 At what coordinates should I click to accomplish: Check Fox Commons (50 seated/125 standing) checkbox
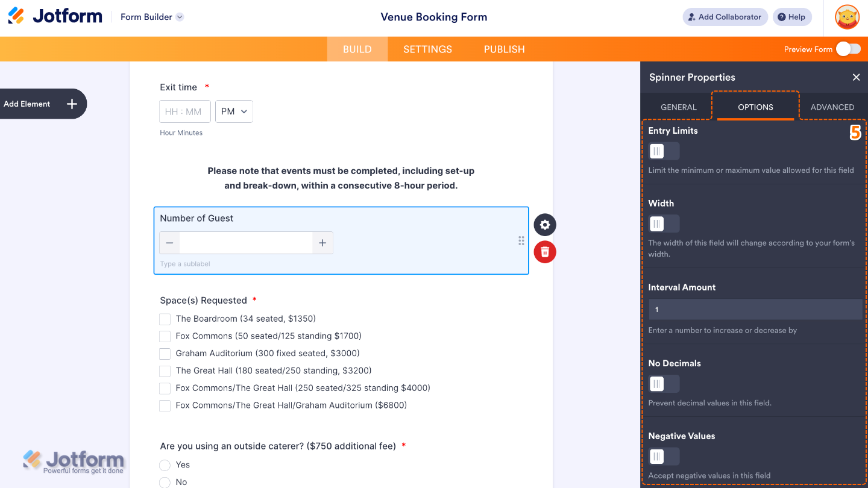165,336
